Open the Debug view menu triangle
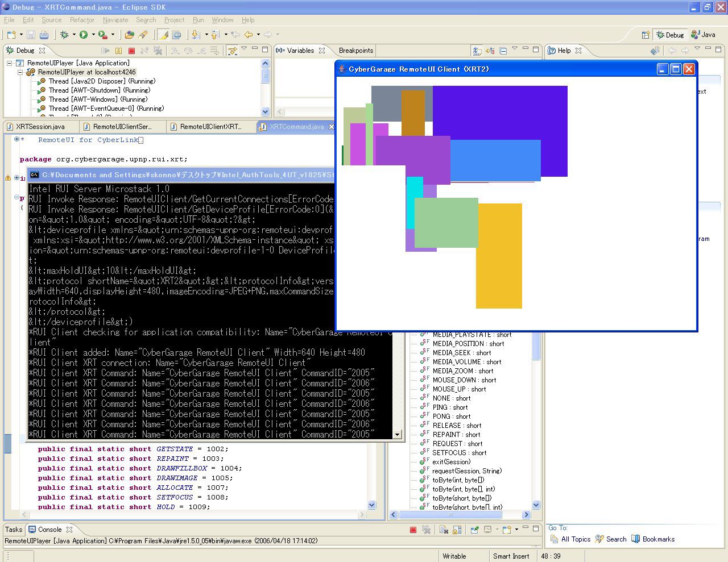Screen dimensions: 728x562 click(245, 49)
